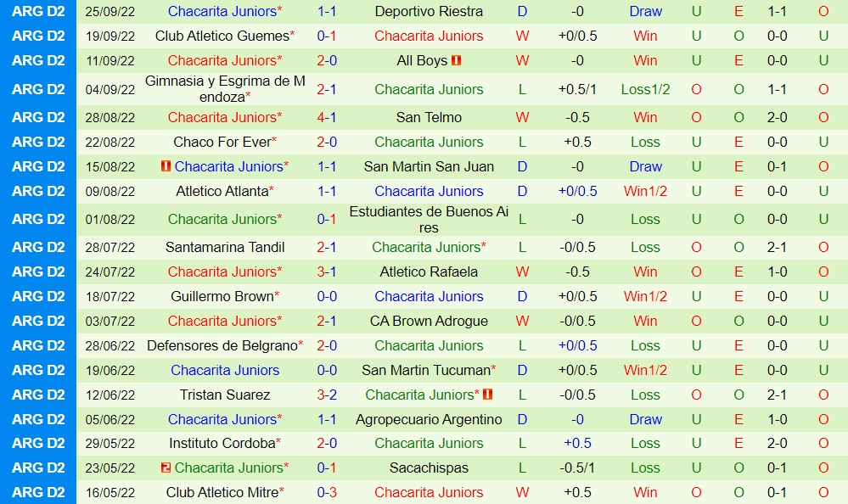Select the San Telmo team name

pos(429,118)
